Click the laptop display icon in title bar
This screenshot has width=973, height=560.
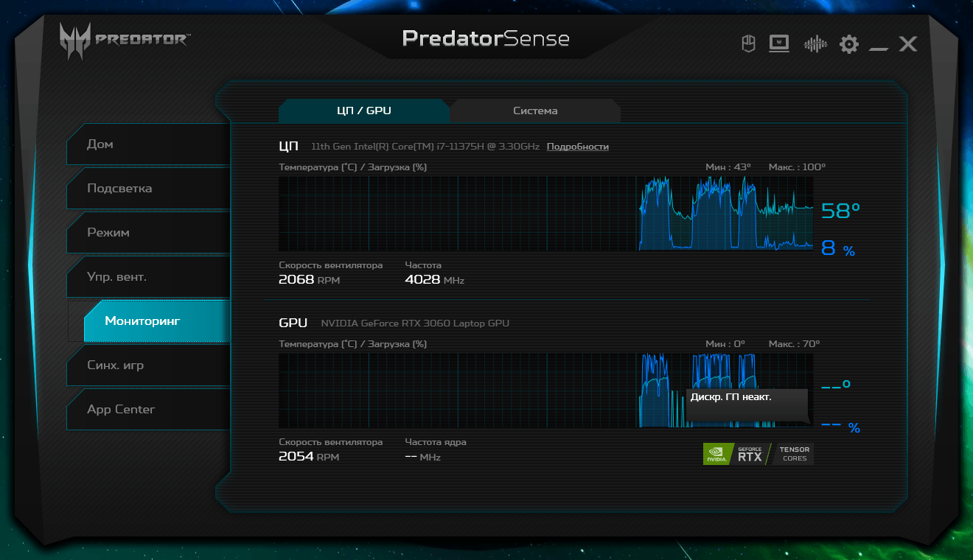tap(779, 44)
